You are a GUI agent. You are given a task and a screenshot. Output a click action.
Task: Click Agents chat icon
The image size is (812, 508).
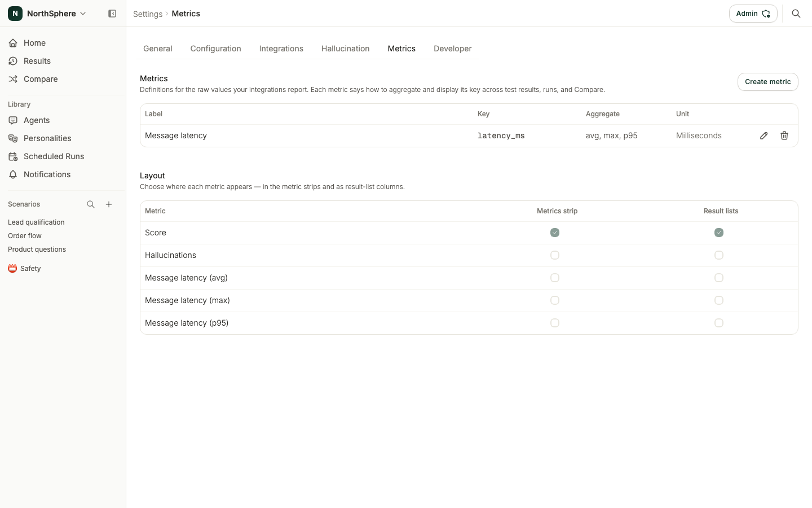coord(13,120)
